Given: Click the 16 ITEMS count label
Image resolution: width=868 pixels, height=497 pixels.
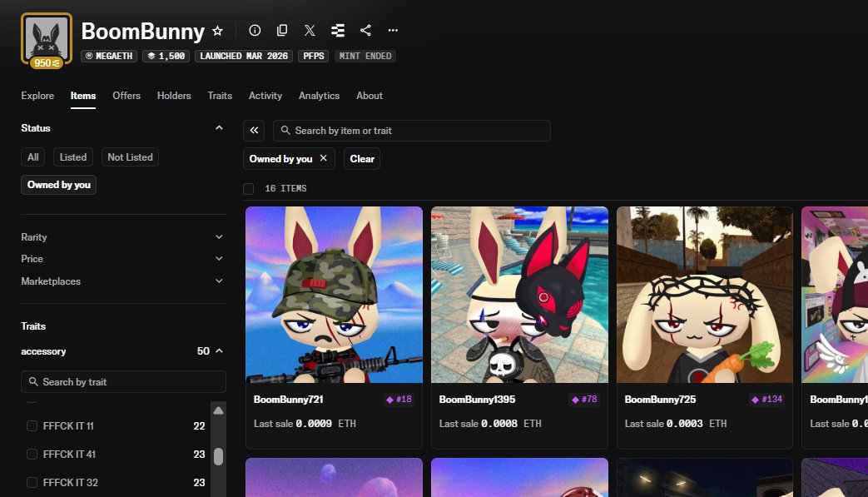Looking at the screenshot, I should click(x=285, y=189).
